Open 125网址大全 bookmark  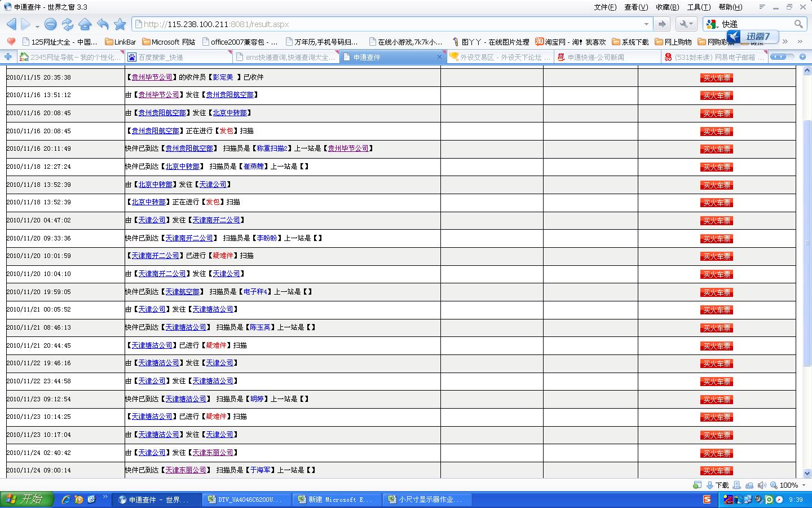pyautogui.click(x=59, y=42)
